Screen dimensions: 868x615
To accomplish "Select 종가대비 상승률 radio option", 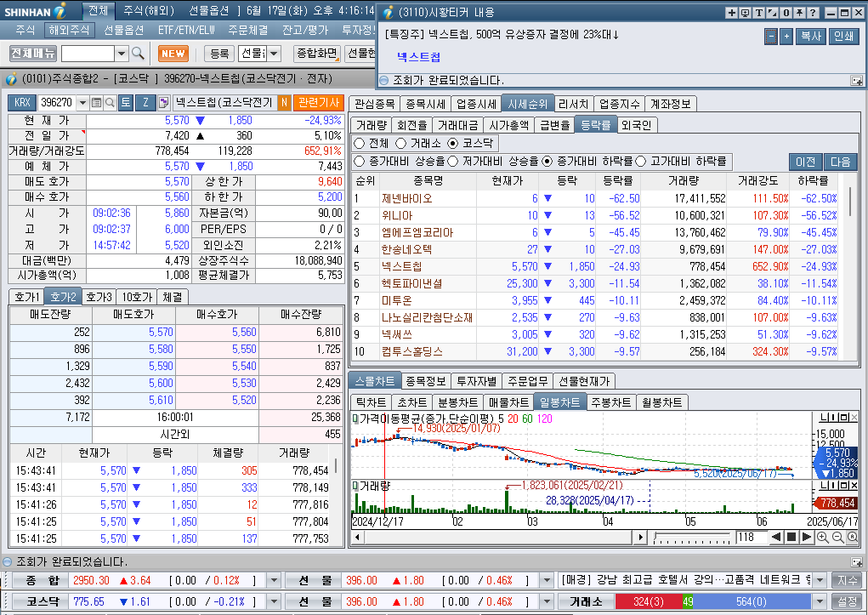I will [359, 162].
